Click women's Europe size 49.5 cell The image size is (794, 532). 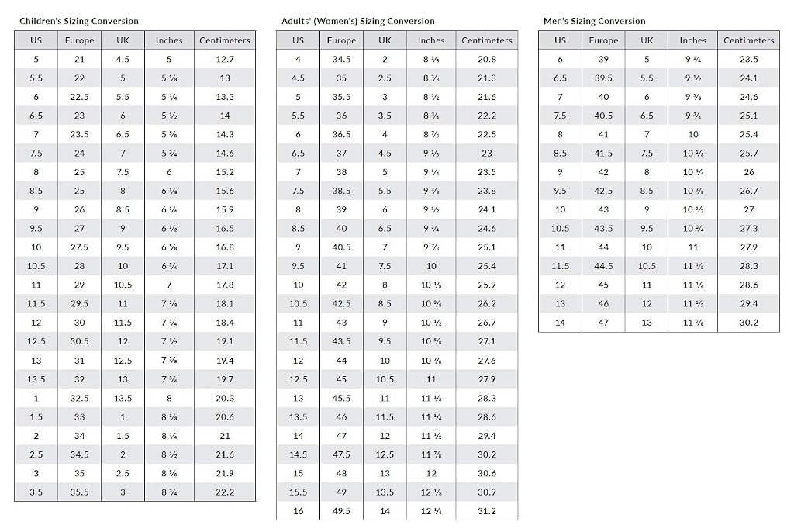341,511
